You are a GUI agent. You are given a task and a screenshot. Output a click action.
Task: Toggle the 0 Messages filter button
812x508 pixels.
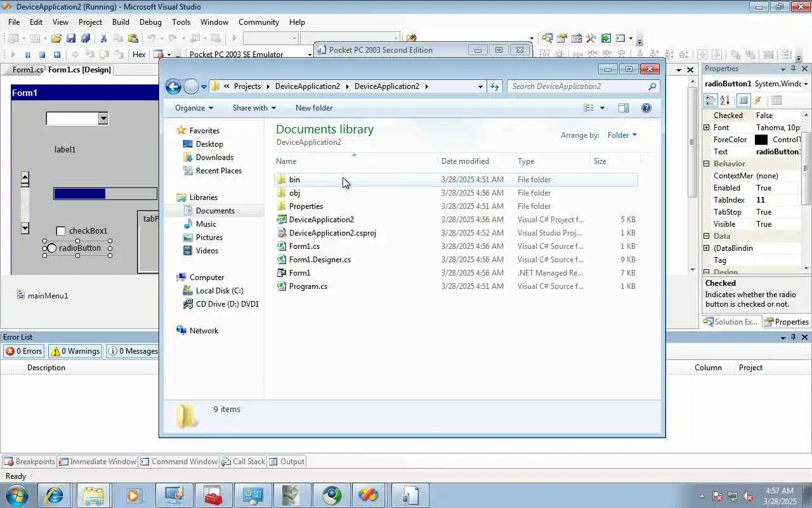133,351
